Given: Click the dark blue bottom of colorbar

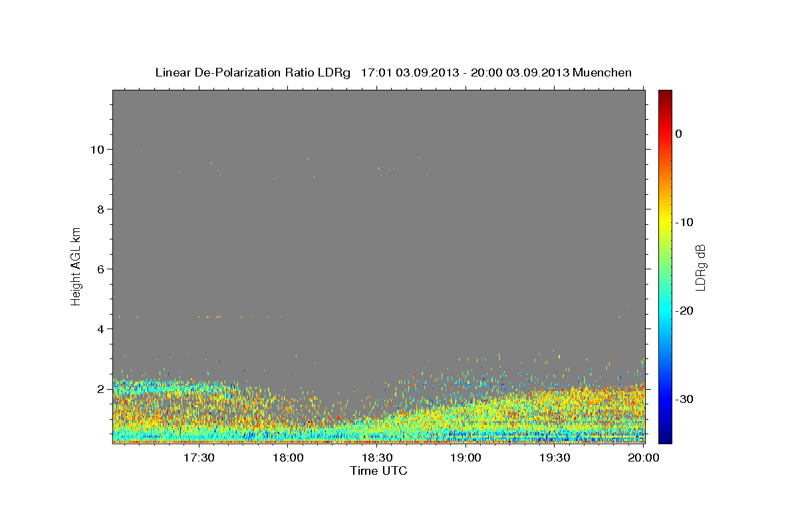Looking at the screenshot, I should (x=665, y=438).
